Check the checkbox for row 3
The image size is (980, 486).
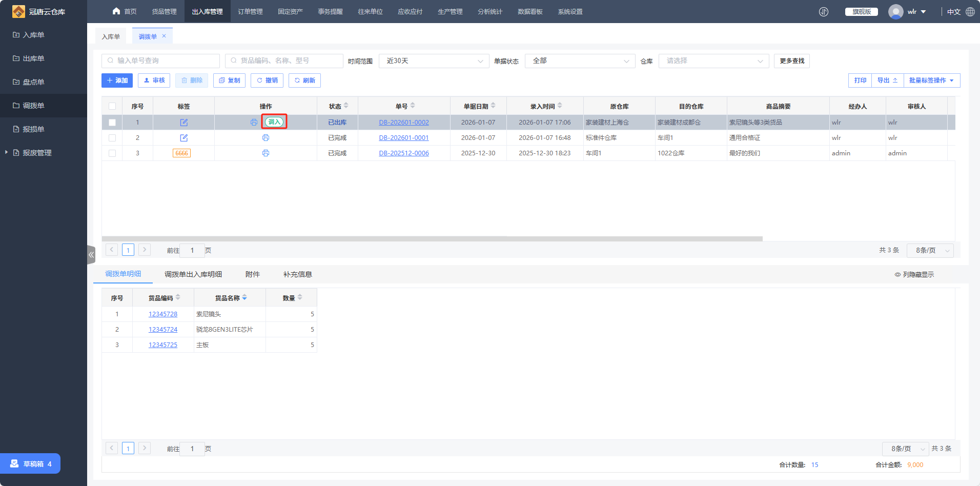click(112, 153)
